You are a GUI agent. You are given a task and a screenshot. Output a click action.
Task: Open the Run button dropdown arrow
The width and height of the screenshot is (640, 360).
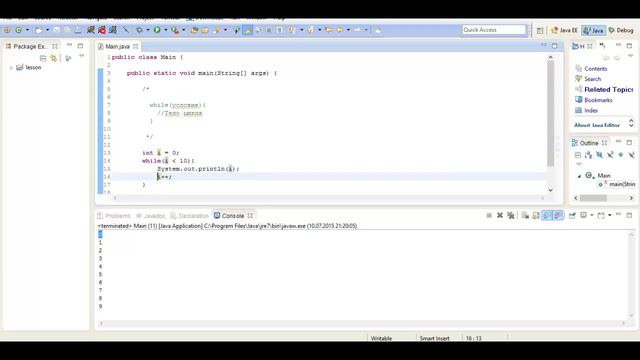point(165,30)
